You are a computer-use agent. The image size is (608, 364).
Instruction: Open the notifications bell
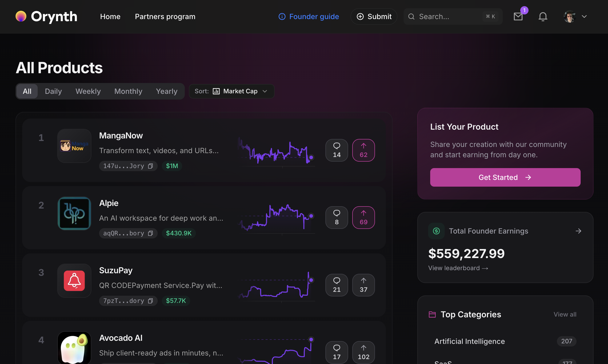pyautogui.click(x=543, y=16)
